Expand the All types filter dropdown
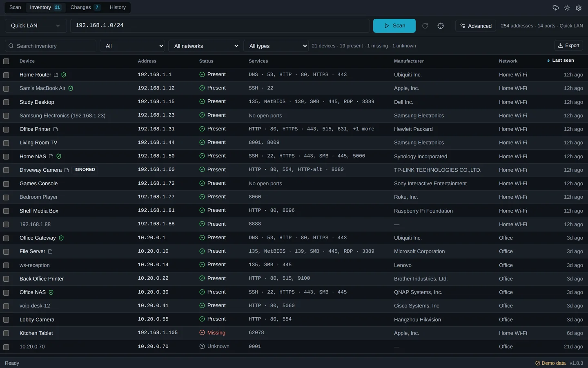 coord(276,46)
